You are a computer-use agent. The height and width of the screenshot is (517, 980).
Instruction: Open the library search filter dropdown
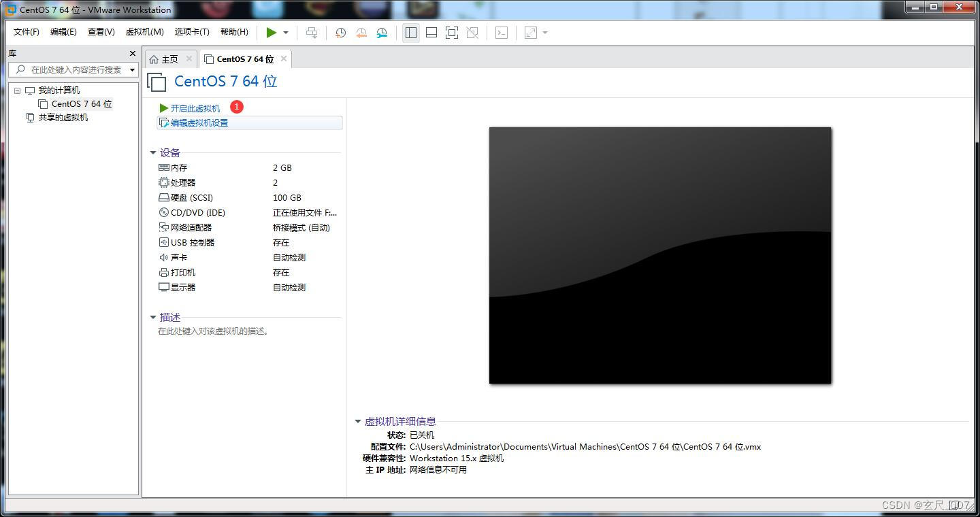[x=132, y=69]
